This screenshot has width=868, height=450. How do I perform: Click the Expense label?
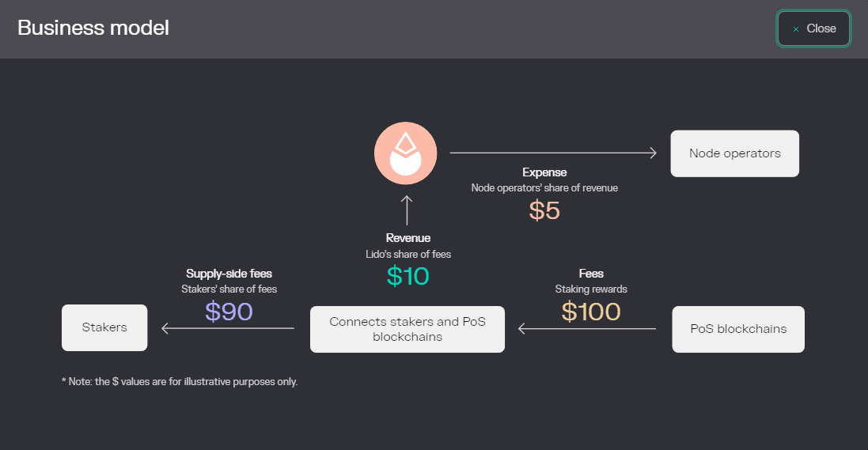544,172
